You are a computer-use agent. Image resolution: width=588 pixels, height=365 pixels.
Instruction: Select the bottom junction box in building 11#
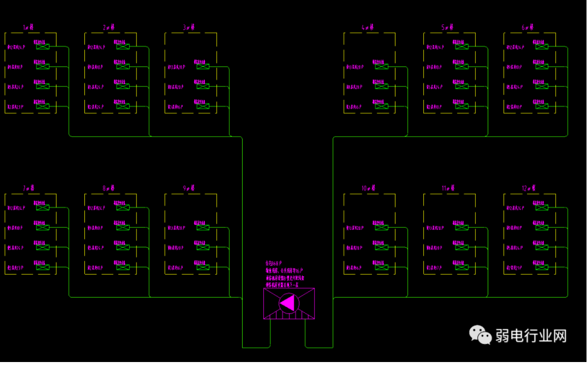[x=461, y=267]
